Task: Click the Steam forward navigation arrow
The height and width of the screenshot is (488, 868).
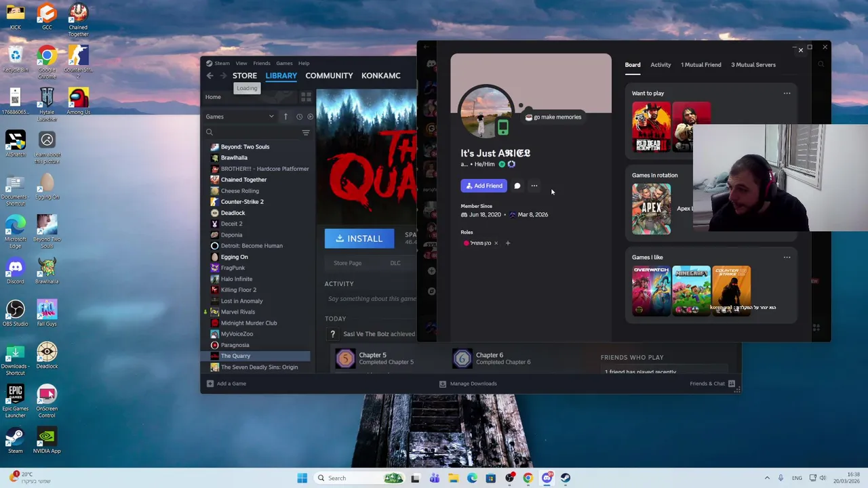Action: click(x=222, y=76)
